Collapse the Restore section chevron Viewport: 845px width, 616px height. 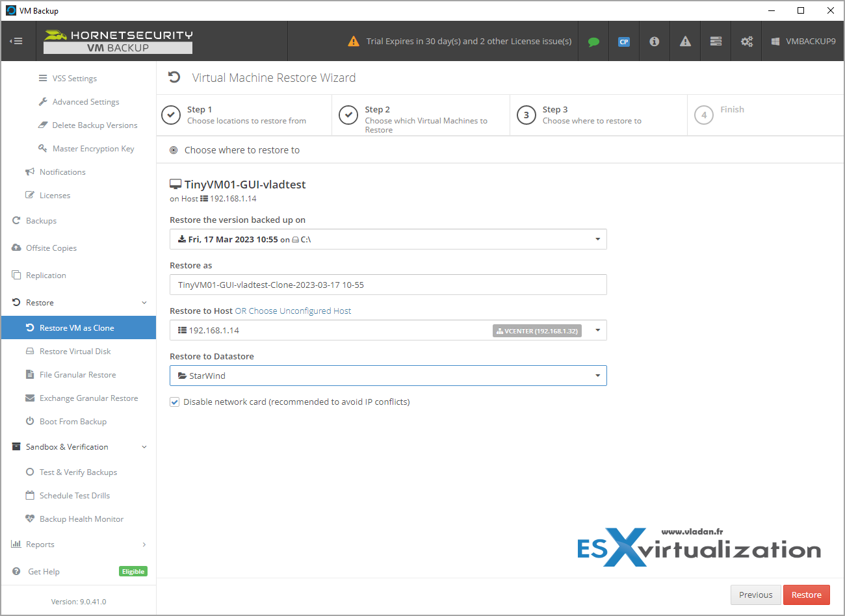click(144, 303)
